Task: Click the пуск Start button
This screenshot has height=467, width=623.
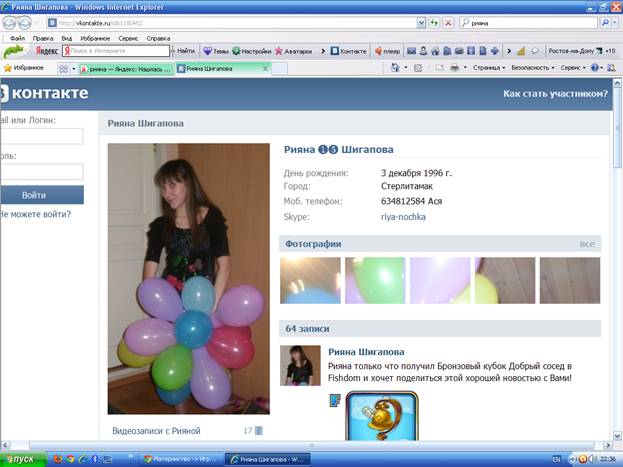Action: [x=22, y=459]
